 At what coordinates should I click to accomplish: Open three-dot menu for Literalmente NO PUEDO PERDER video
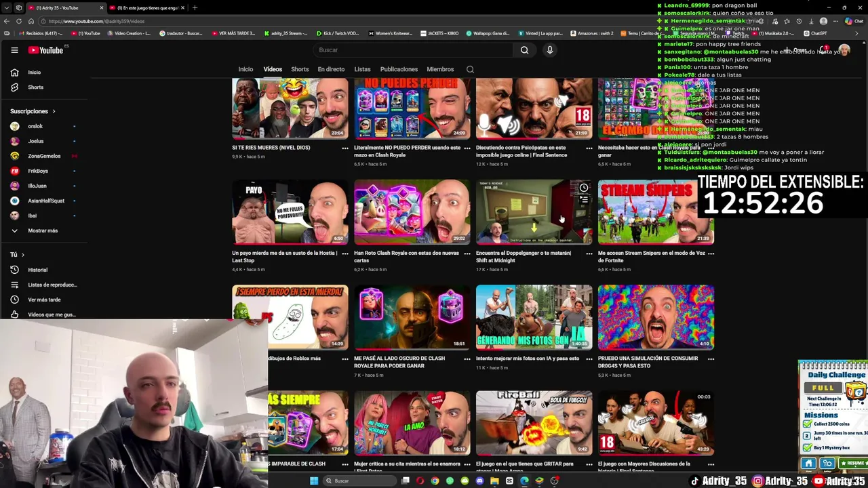[x=467, y=148]
